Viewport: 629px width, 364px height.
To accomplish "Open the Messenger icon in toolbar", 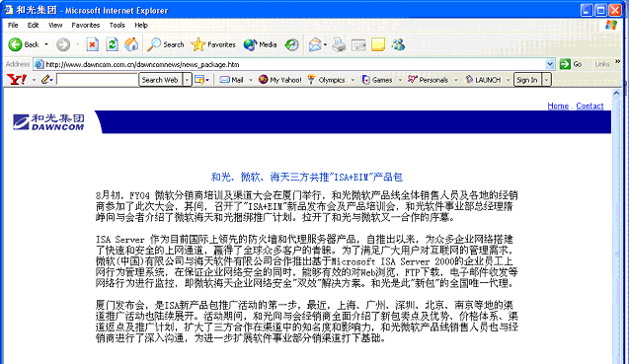I will pos(398,44).
